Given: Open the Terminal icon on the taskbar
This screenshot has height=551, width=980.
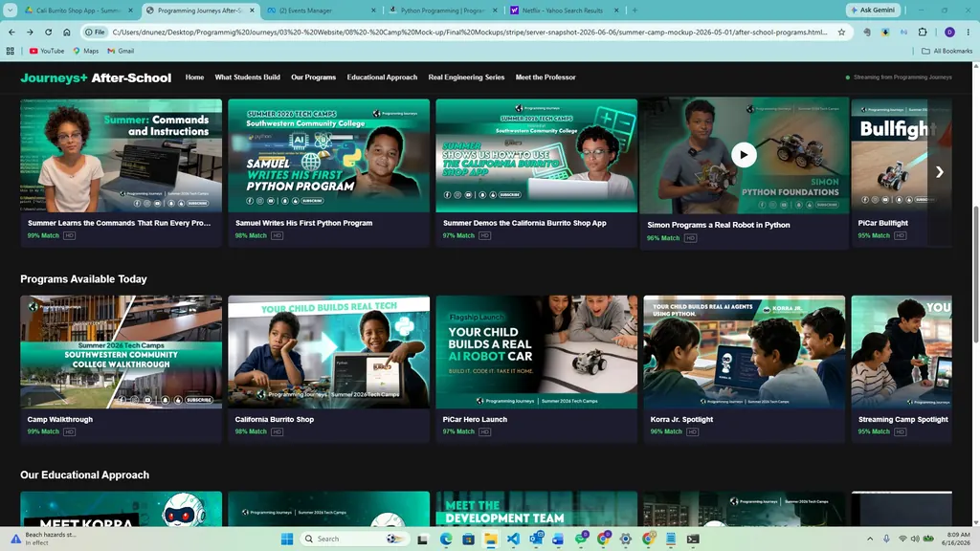Looking at the screenshot, I should point(693,539).
